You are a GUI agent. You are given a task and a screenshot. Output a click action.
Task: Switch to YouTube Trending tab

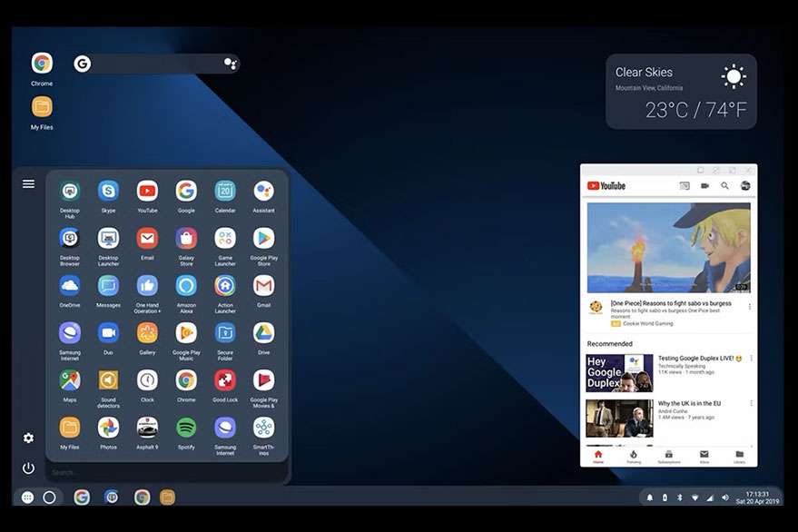tap(634, 457)
